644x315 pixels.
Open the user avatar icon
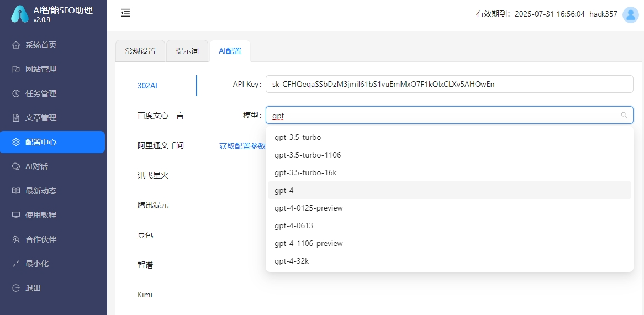pos(630,14)
